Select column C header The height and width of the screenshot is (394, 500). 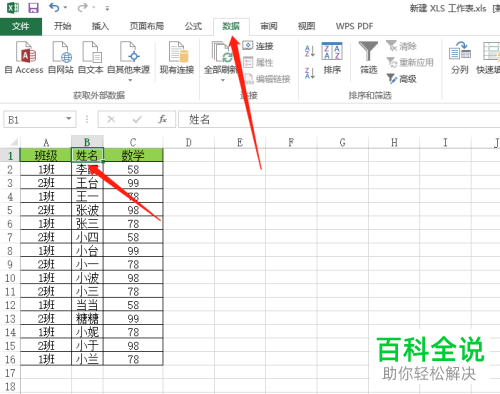[133, 142]
